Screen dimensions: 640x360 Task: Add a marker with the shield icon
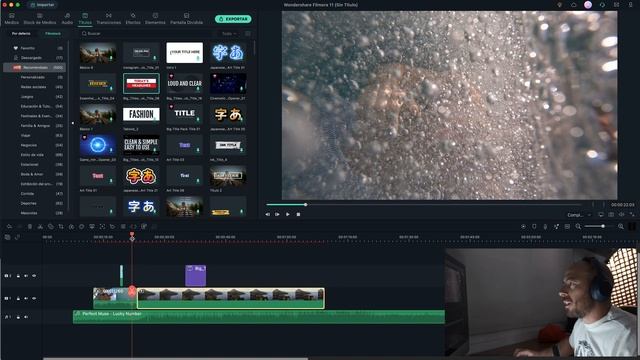click(534, 227)
